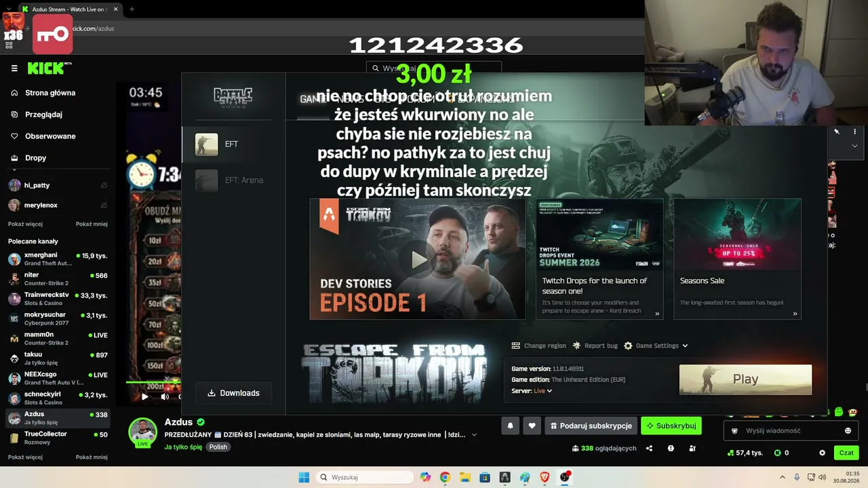This screenshot has width=868, height=488.
Task: Open Google Chrome from taskbar
Action: tap(445, 477)
